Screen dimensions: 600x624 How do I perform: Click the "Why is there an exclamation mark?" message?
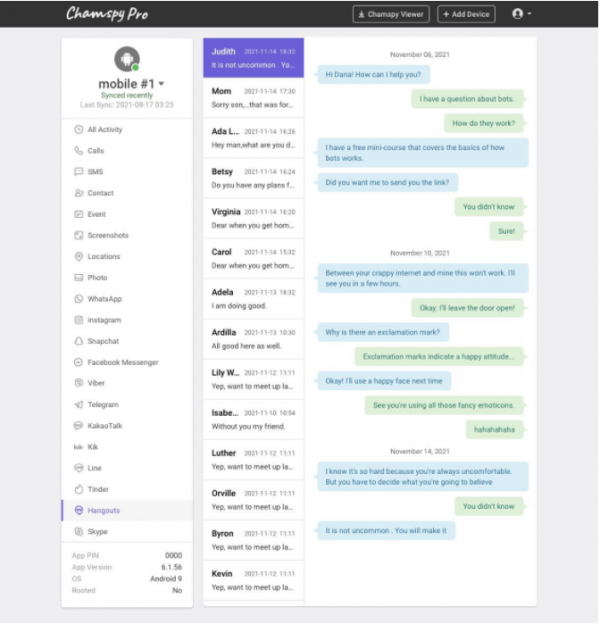pyautogui.click(x=383, y=332)
